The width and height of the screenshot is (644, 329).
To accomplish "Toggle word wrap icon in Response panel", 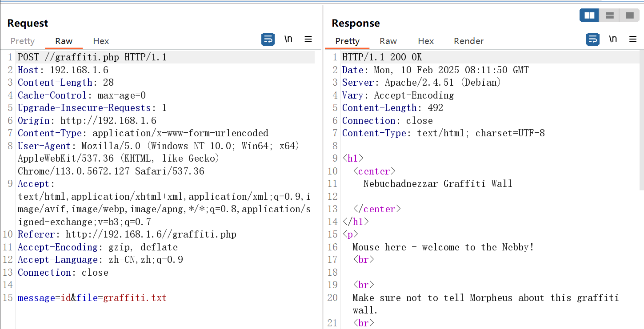I will 592,40.
